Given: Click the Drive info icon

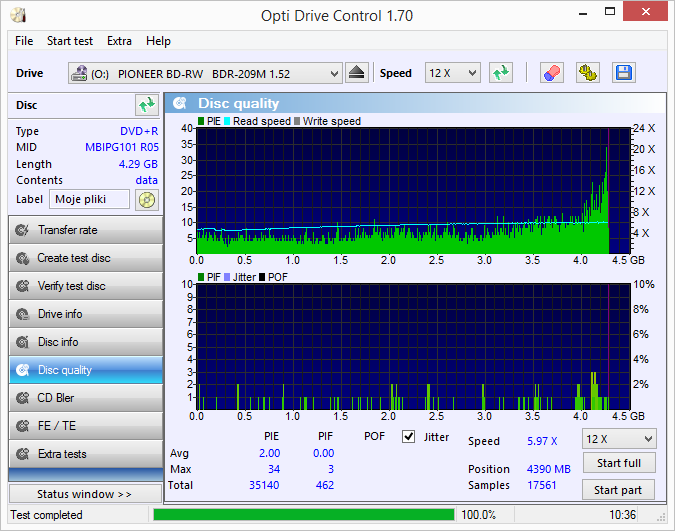Looking at the screenshot, I should tap(22, 314).
